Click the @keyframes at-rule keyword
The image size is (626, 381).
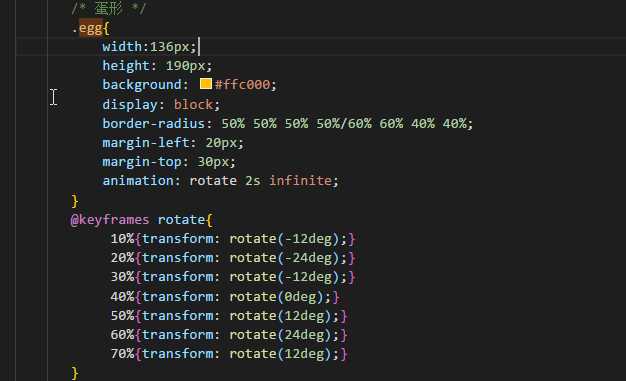110,220
